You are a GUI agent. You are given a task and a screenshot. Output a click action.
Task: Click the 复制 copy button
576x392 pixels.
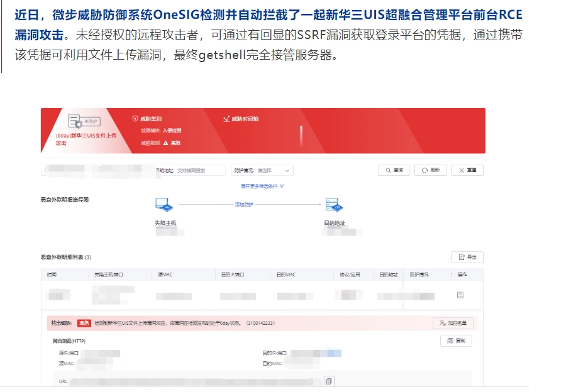click(457, 340)
